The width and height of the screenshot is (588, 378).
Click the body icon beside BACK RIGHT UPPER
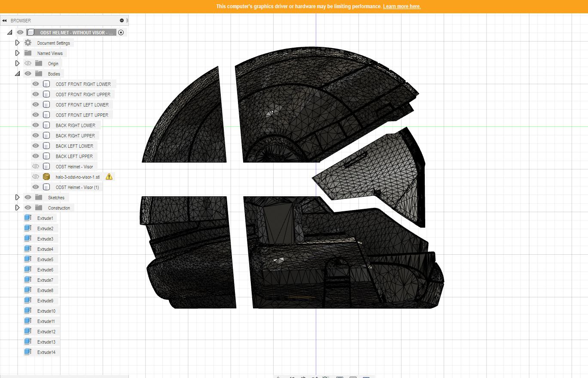coord(46,136)
